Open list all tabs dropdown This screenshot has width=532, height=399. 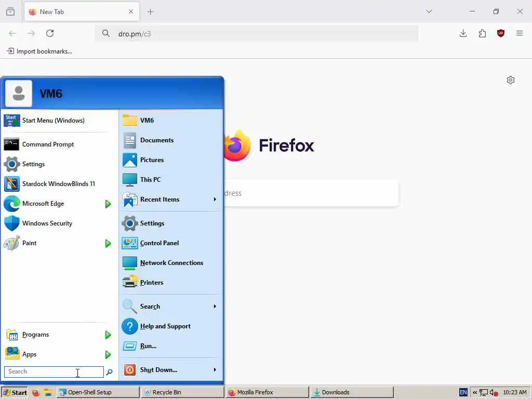pyautogui.click(x=429, y=11)
